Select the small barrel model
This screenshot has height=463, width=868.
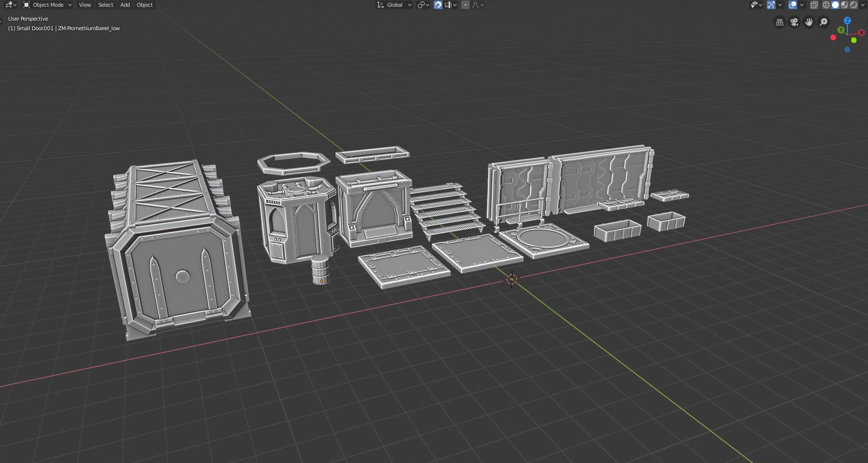[x=320, y=270]
